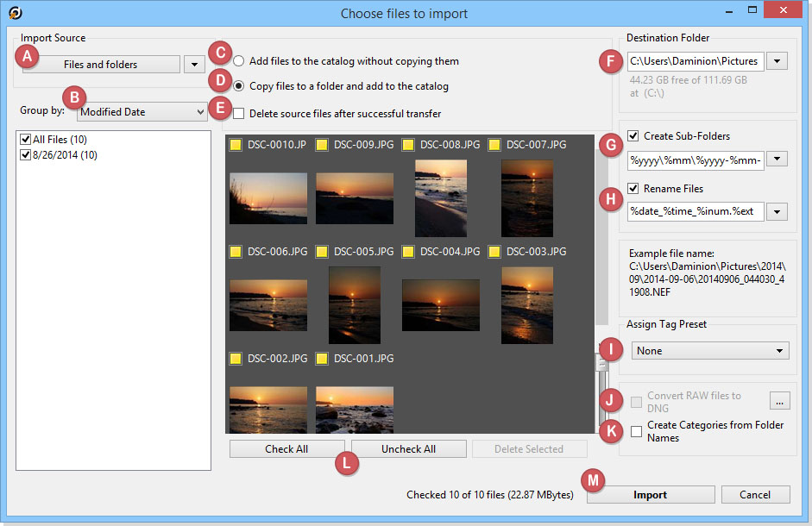Screen dimensions: 812x526
Task: Open the Destination Folder path dropdown arrow
Action: coord(777,61)
